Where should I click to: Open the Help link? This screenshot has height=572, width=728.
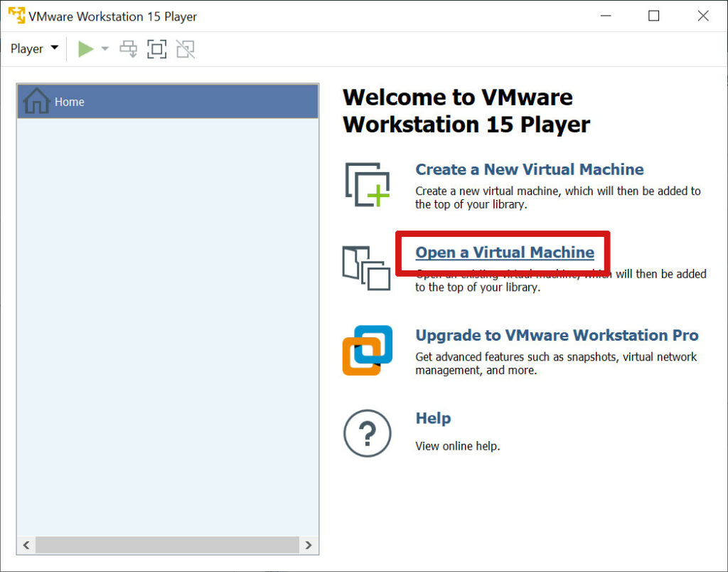click(x=433, y=418)
